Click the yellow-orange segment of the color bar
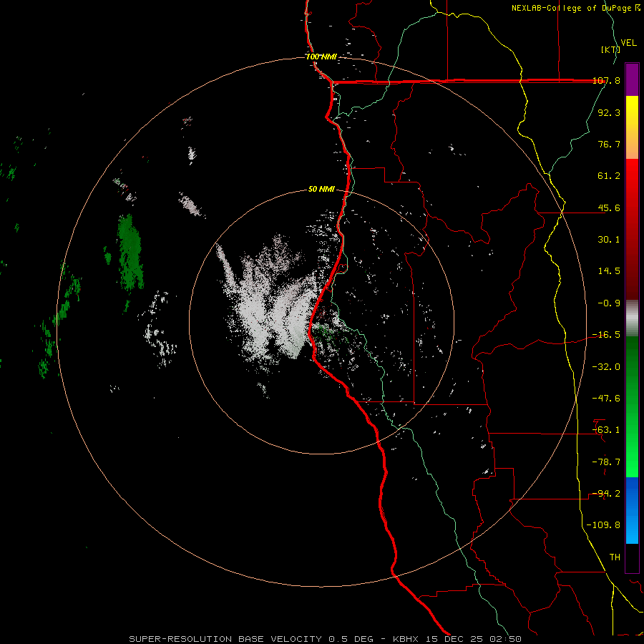Screen dimensions: 644x644 pos(632,127)
